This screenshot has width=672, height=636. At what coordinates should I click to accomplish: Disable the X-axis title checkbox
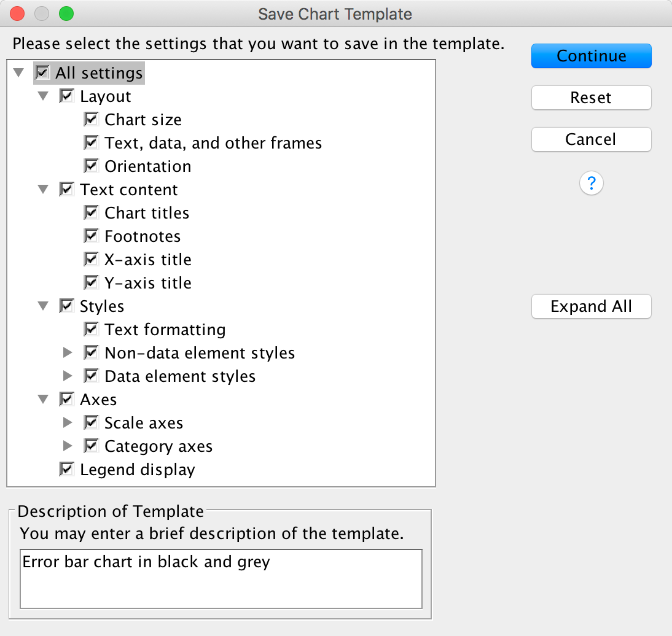[x=91, y=259]
